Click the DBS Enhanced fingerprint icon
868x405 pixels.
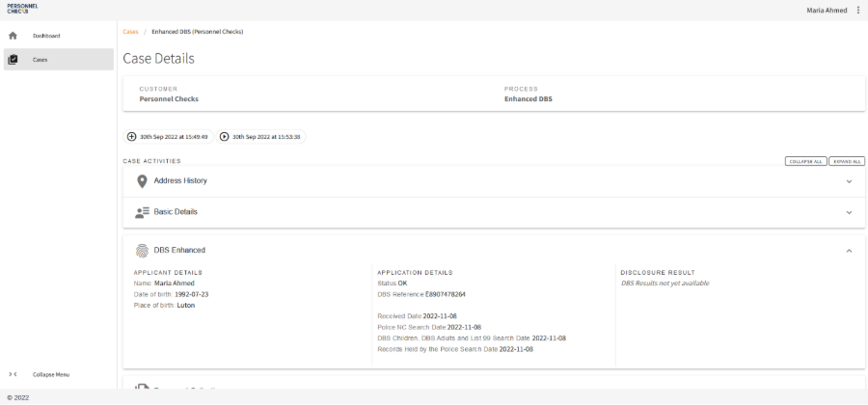143,251
